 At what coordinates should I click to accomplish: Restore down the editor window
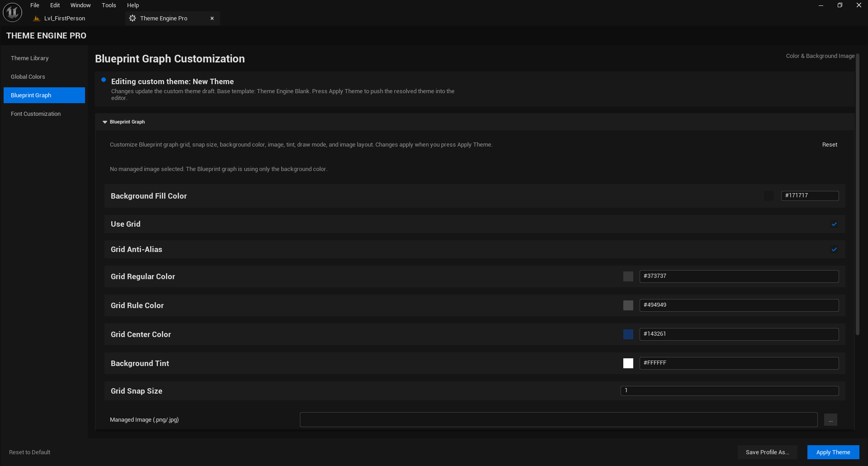[x=840, y=5]
